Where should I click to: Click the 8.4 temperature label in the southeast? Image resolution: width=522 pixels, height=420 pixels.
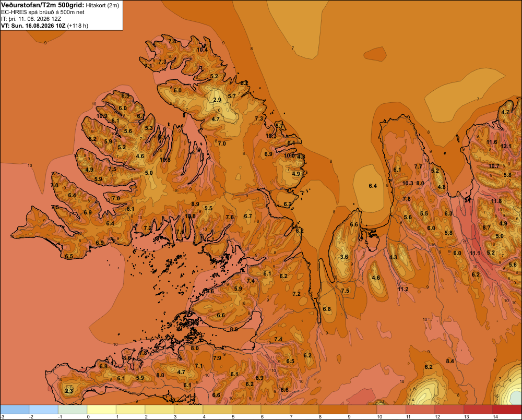point(450,361)
